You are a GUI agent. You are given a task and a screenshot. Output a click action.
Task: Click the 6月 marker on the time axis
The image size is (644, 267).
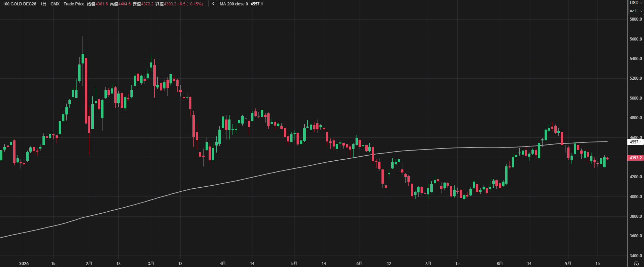pyautogui.click(x=360, y=264)
